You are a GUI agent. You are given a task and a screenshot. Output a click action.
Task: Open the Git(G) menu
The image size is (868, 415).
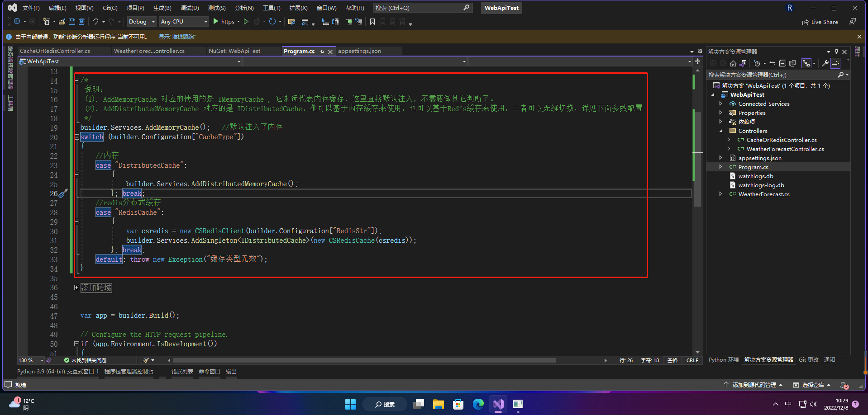pos(110,8)
